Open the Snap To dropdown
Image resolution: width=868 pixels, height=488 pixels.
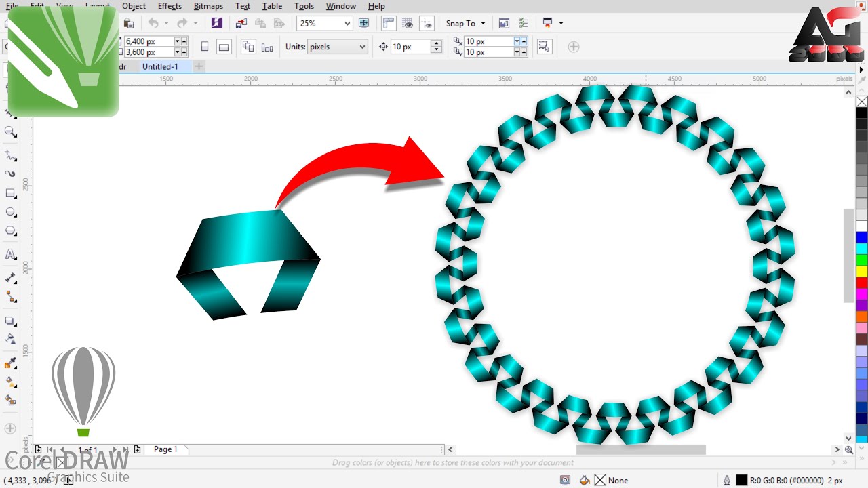tap(465, 23)
